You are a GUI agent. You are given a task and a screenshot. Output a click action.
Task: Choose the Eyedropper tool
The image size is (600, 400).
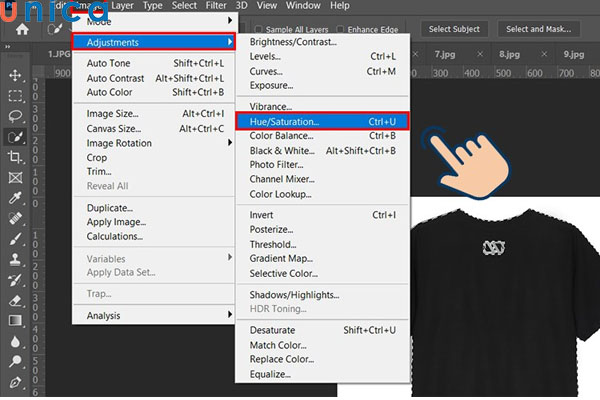[x=15, y=198]
